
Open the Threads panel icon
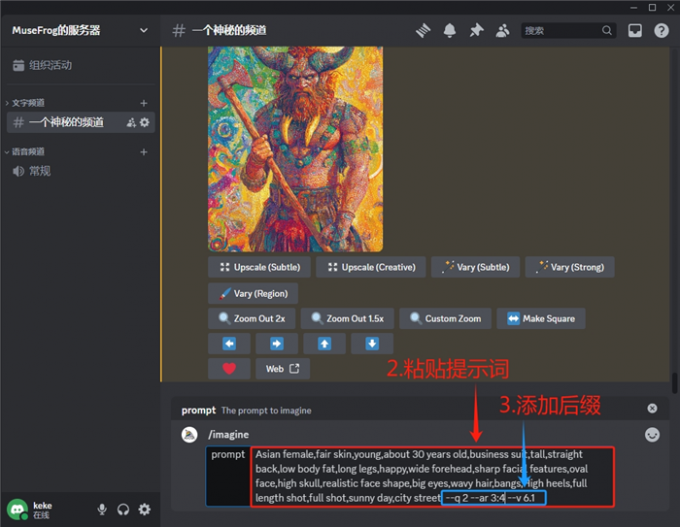click(x=423, y=30)
